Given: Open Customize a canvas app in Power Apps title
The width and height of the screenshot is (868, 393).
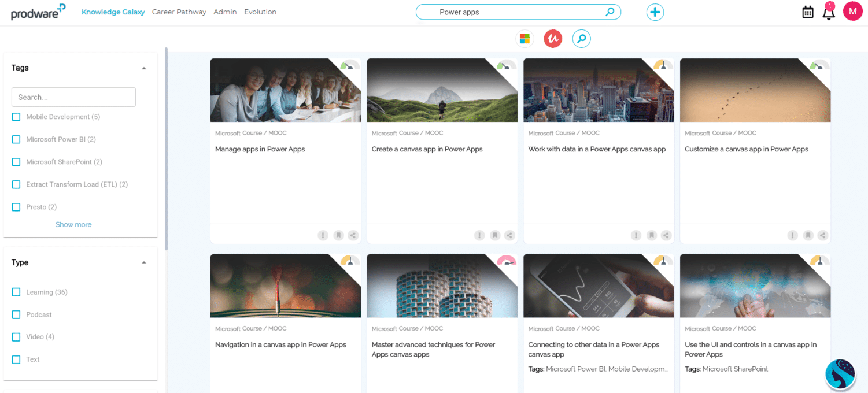Looking at the screenshot, I should [747, 149].
